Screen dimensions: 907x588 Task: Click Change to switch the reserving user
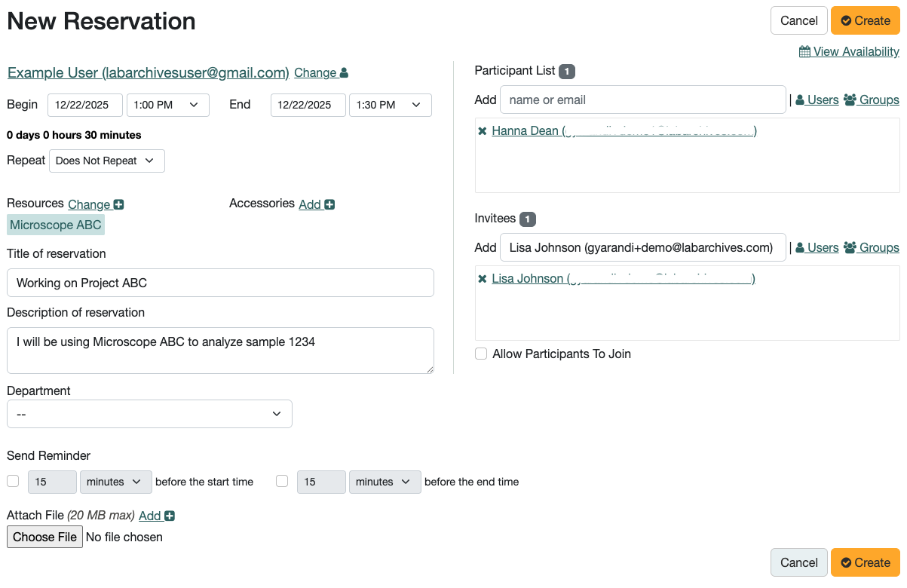315,72
